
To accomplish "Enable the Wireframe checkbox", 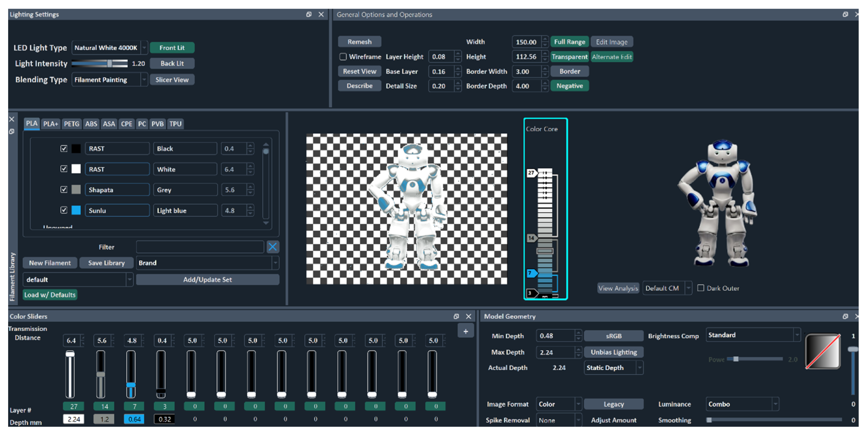I will (343, 57).
